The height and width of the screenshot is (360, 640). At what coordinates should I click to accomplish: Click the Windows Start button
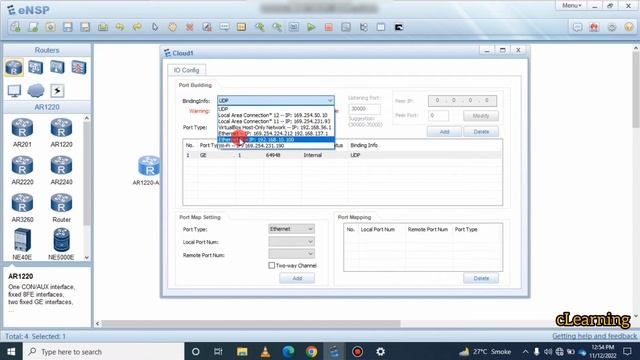(11, 351)
